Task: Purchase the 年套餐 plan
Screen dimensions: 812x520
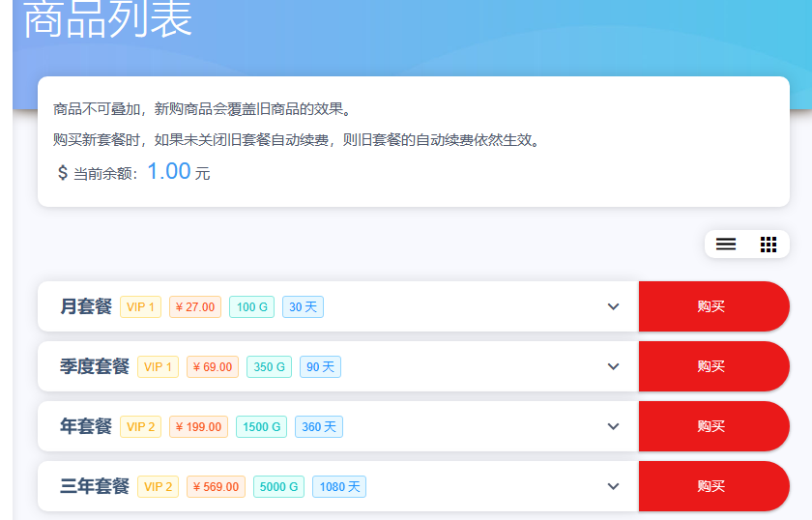Action: 712,426
